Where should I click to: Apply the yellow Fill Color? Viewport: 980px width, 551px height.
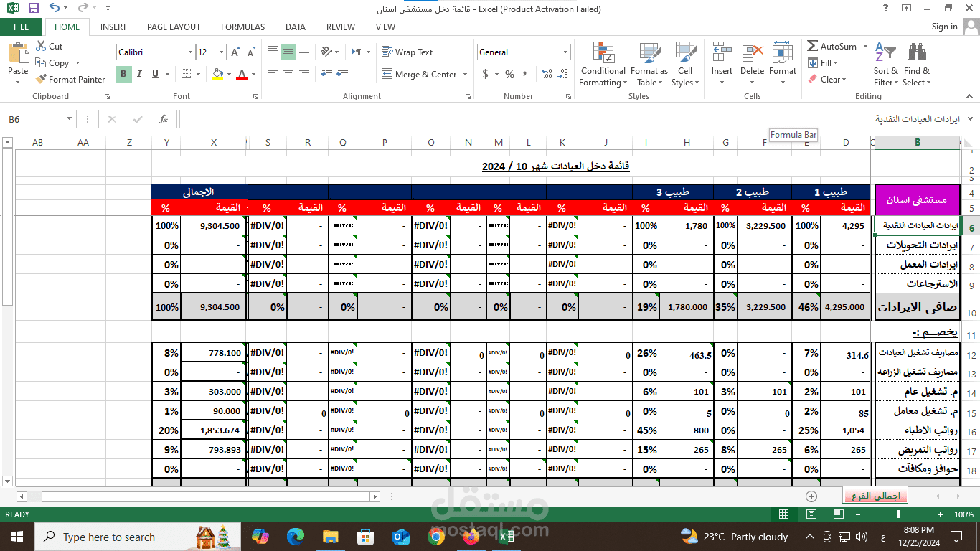[218, 74]
